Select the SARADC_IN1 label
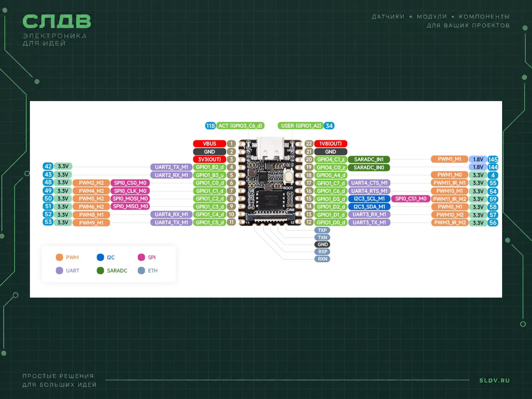The image size is (532, 399). (369, 159)
